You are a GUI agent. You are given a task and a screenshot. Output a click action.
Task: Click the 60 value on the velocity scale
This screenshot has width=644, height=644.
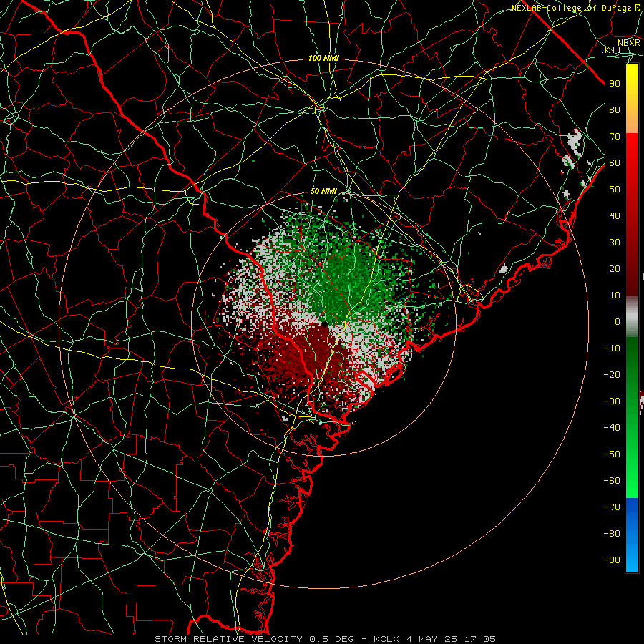(615, 162)
